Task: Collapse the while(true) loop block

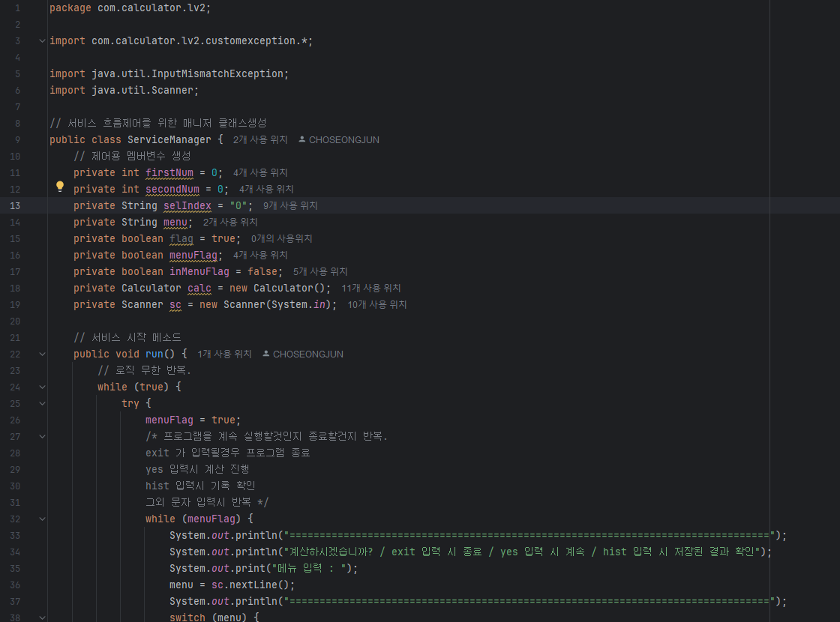Action: point(42,387)
